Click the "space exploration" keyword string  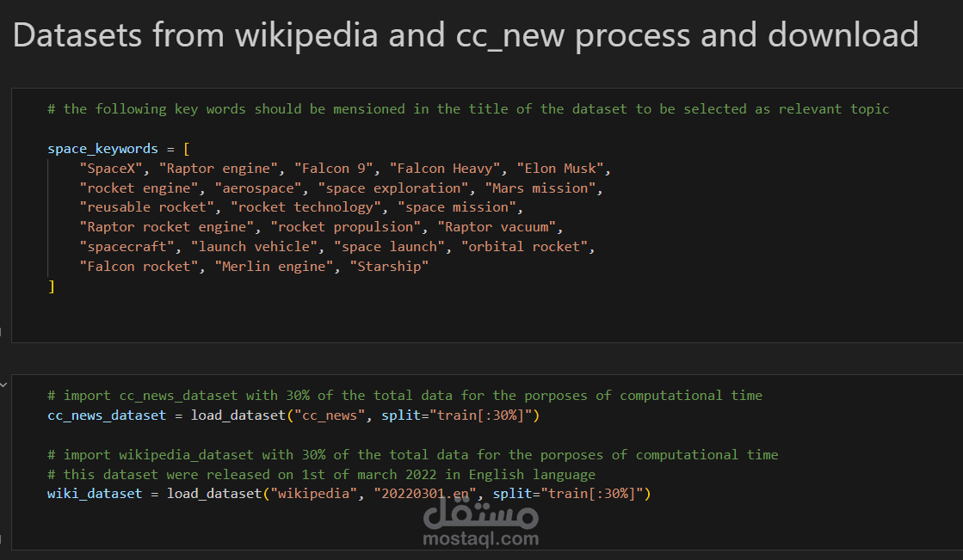393,188
